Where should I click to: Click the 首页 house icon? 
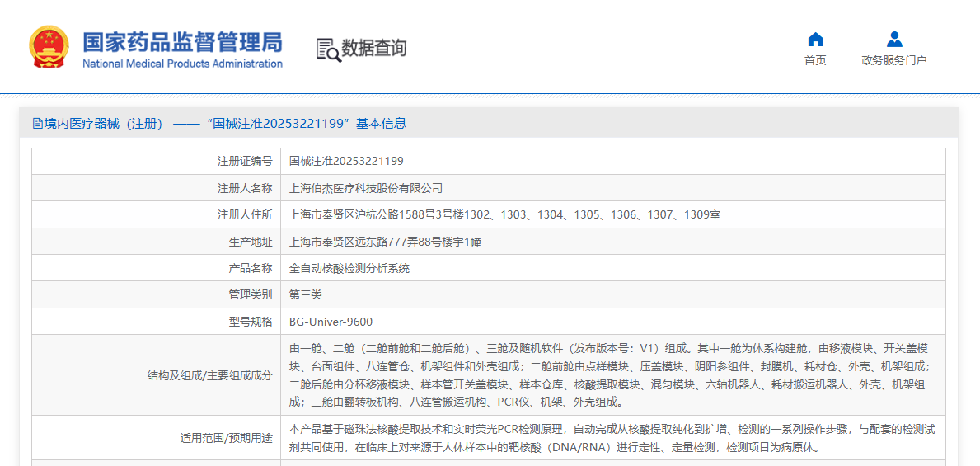pos(815,40)
